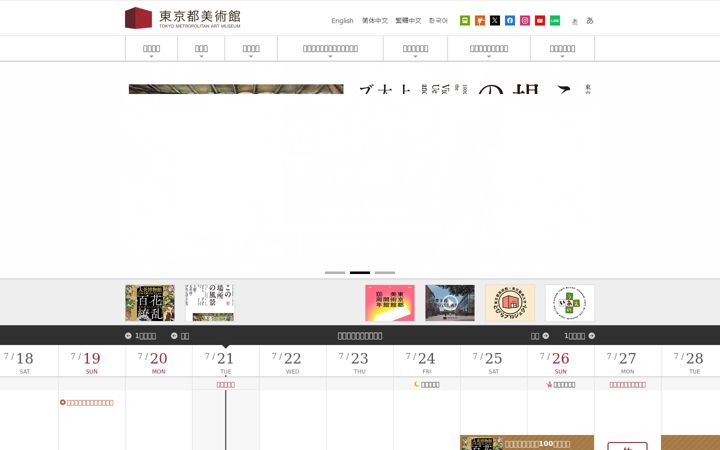
Task: Select the large font size あ
Action: coord(590,20)
